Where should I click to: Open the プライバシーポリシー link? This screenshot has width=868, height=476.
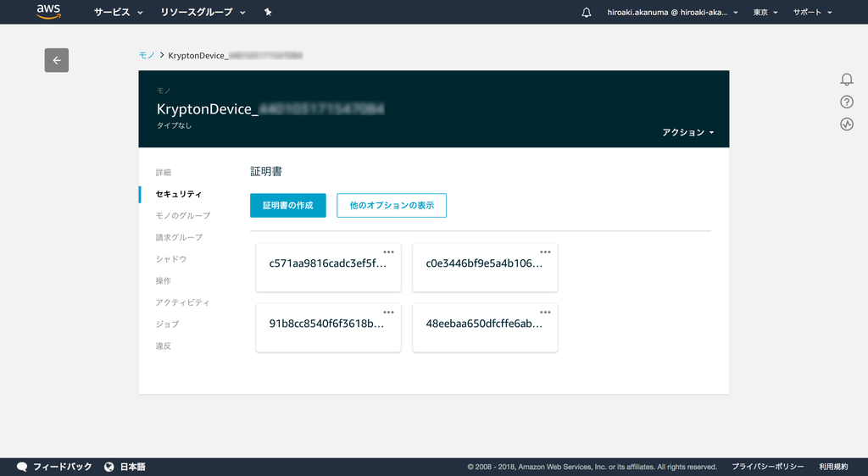tap(768, 468)
